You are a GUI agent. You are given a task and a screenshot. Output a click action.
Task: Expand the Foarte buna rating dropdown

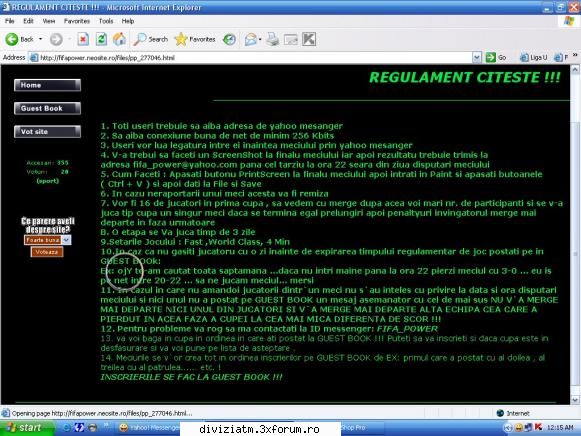[x=66, y=240]
